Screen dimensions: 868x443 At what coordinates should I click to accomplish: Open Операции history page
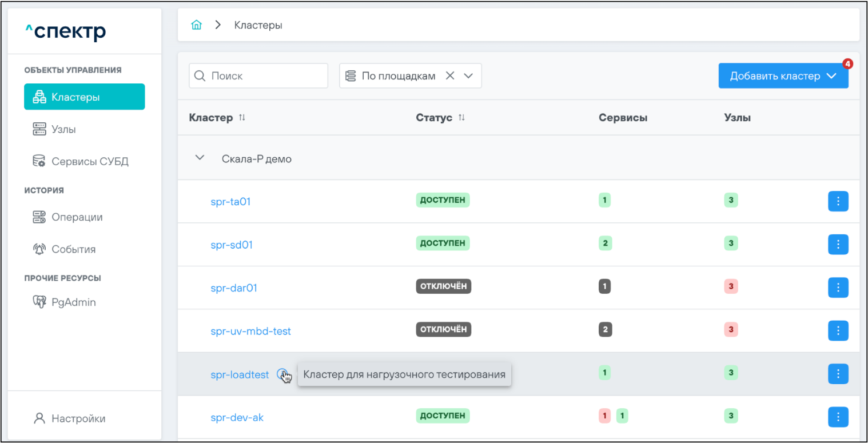tap(77, 217)
